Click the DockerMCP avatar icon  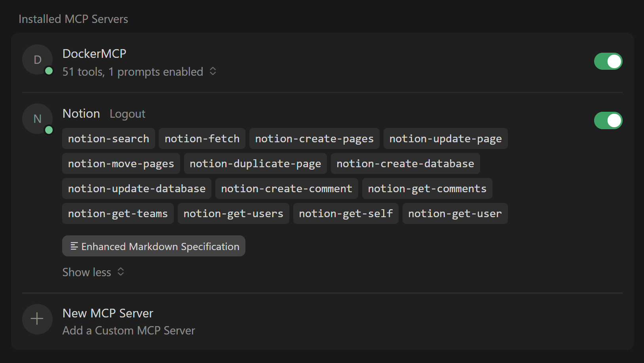[x=38, y=60]
